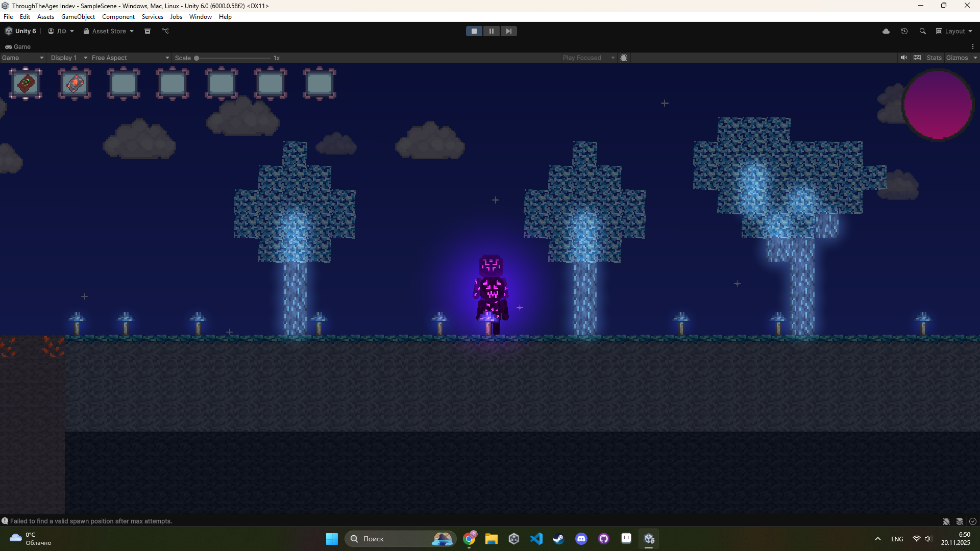Open the GameObject menu
Image resolution: width=980 pixels, height=551 pixels.
point(78,17)
